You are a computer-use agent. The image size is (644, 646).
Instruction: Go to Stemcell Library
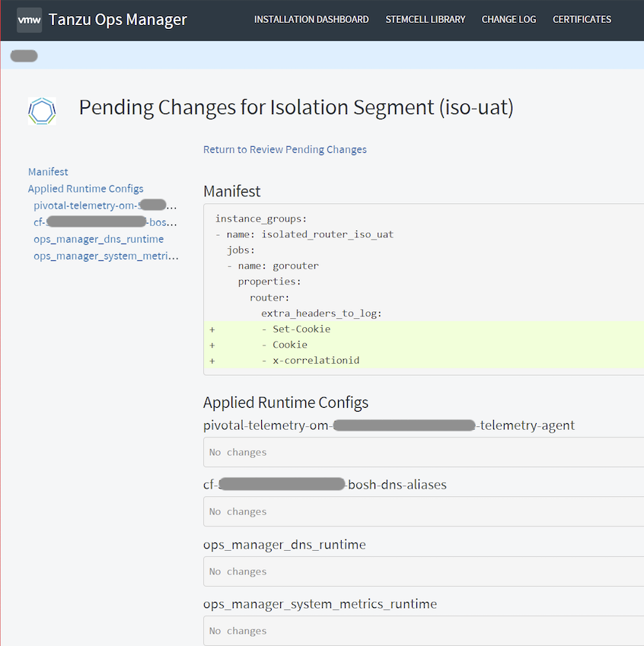pos(425,19)
